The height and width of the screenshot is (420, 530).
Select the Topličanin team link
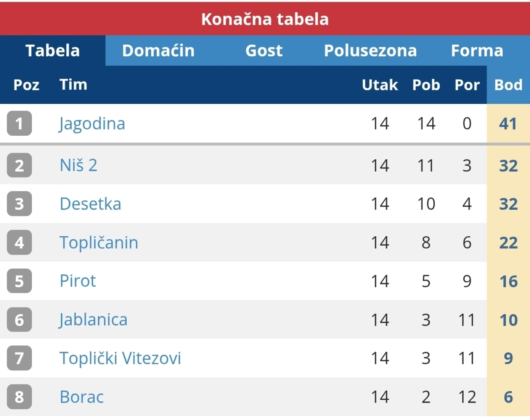(99, 242)
